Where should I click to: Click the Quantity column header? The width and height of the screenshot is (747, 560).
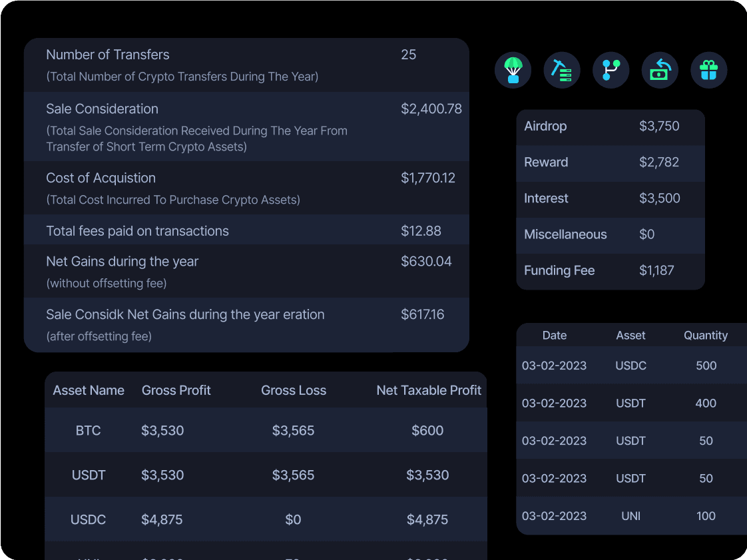[x=705, y=336]
